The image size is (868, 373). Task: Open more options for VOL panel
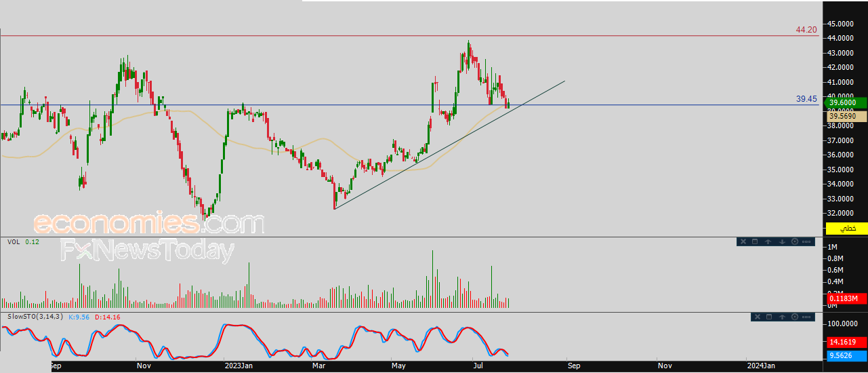(x=806, y=241)
